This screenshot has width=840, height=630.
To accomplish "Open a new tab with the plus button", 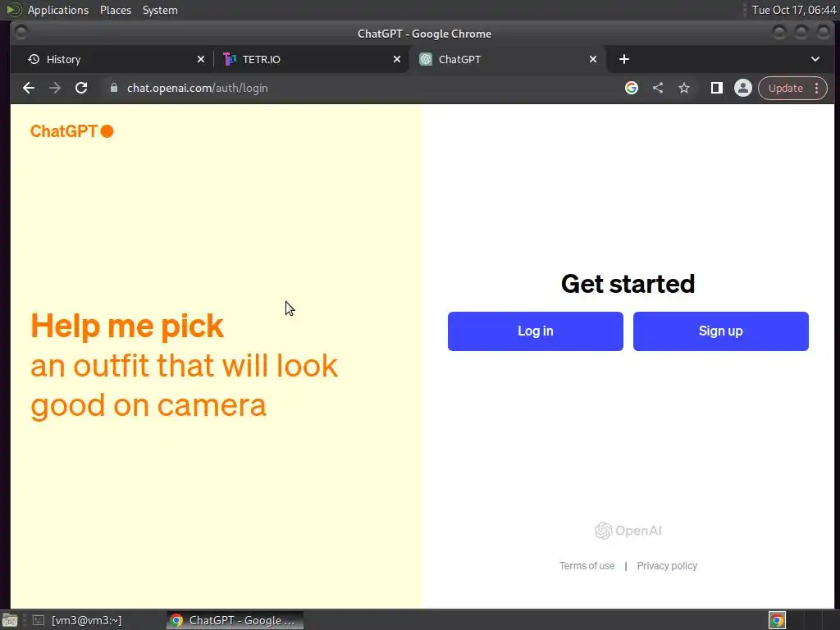I will coord(624,59).
